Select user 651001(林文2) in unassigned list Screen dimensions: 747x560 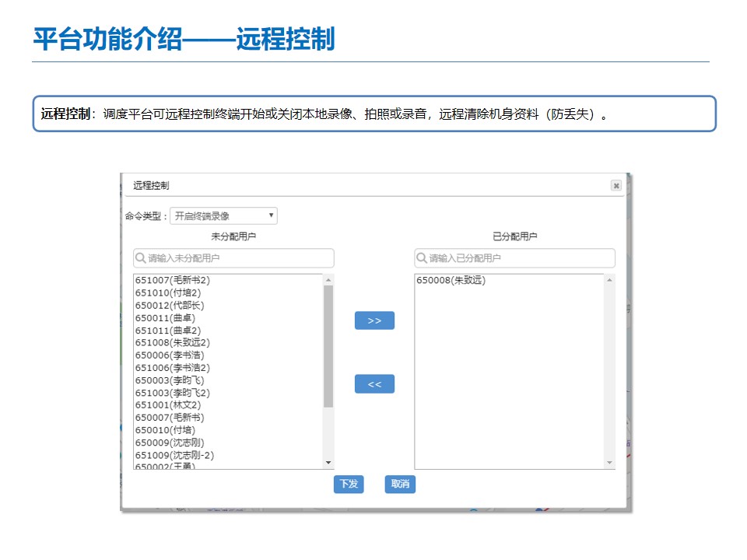(x=167, y=404)
